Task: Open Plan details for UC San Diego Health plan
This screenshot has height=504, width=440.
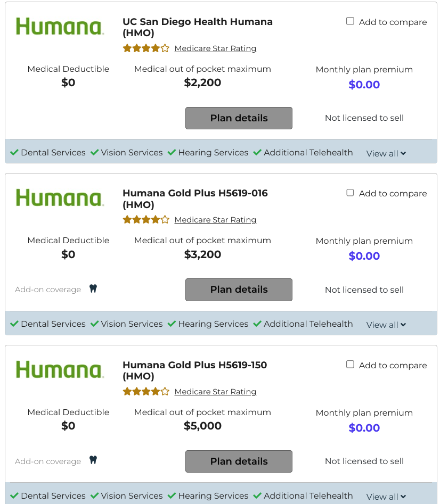Action: point(239,118)
